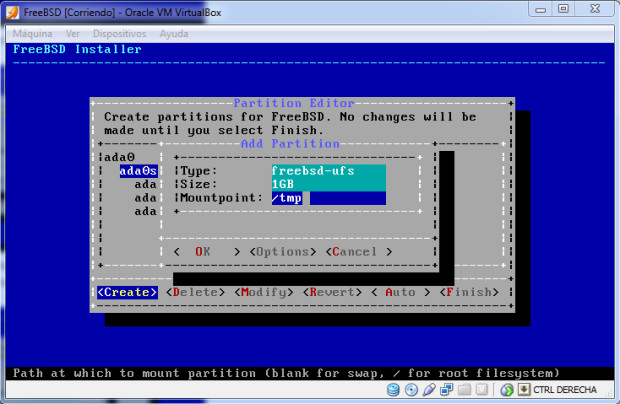Click the hard disk activity icon

pyautogui.click(x=393, y=390)
